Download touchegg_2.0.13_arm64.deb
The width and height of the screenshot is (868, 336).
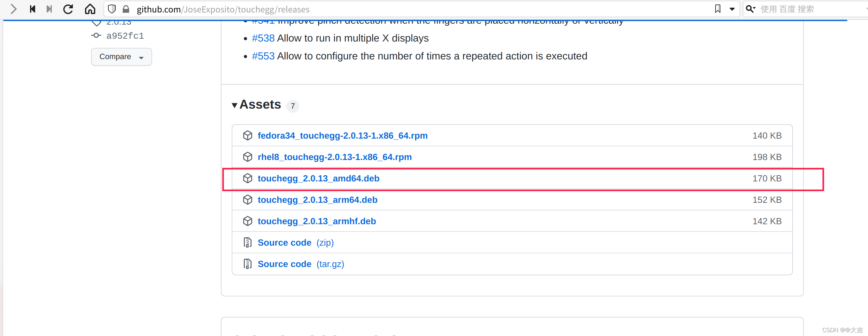pyautogui.click(x=317, y=200)
